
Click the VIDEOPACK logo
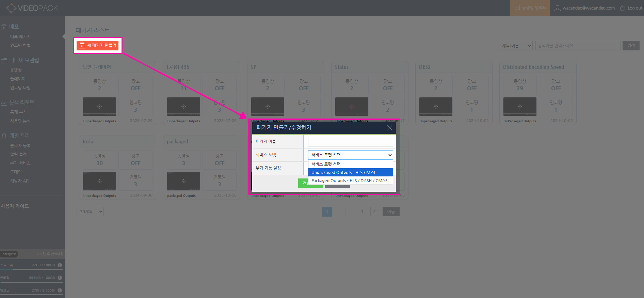[x=32, y=8]
